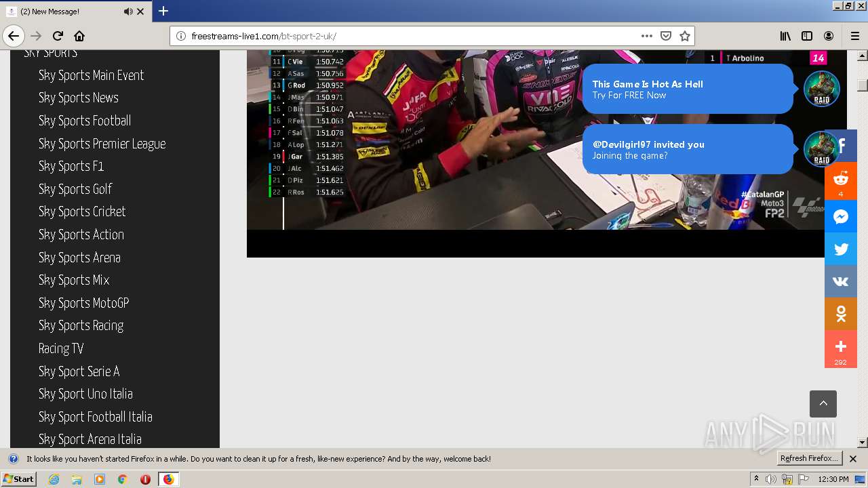Image resolution: width=868 pixels, height=488 pixels.
Task: Share via Facebook Messenger
Action: click(x=841, y=216)
